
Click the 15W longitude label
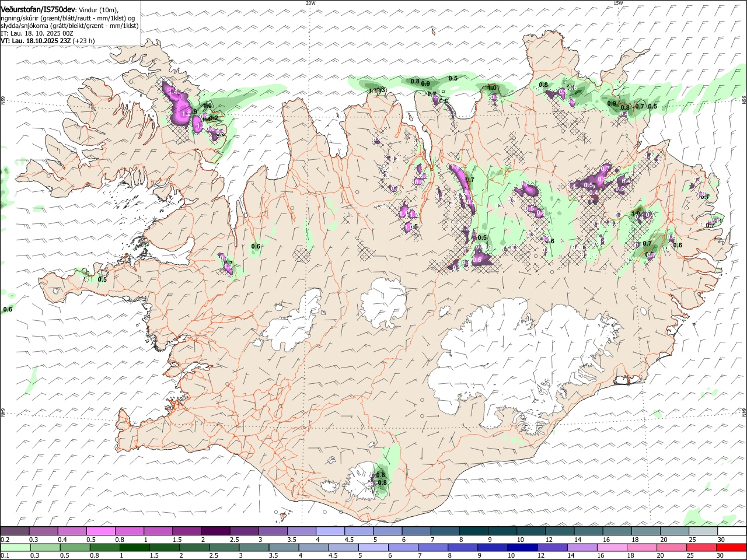(x=618, y=3)
